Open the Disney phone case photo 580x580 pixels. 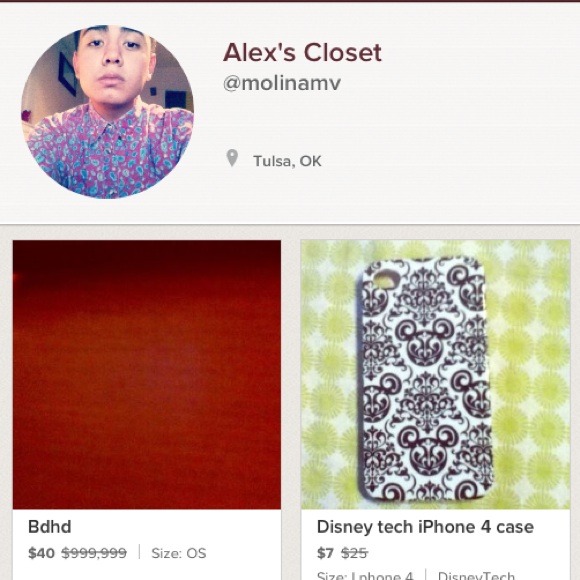(x=435, y=374)
